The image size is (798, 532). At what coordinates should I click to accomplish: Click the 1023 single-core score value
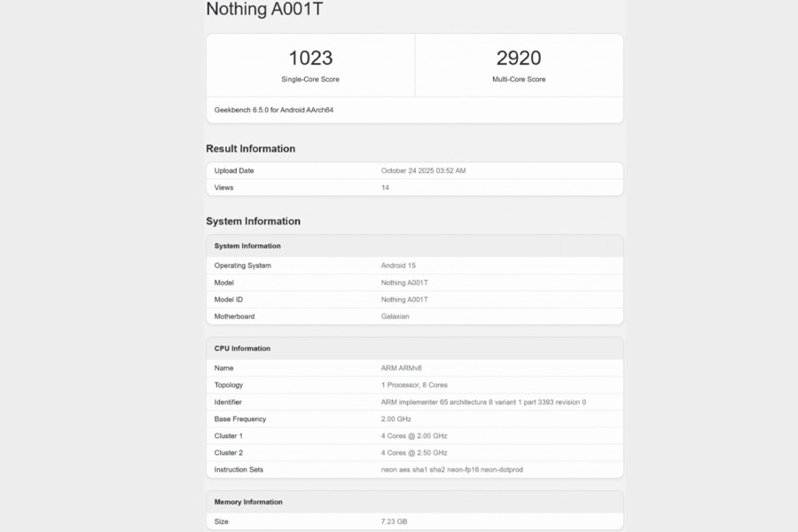click(310, 58)
